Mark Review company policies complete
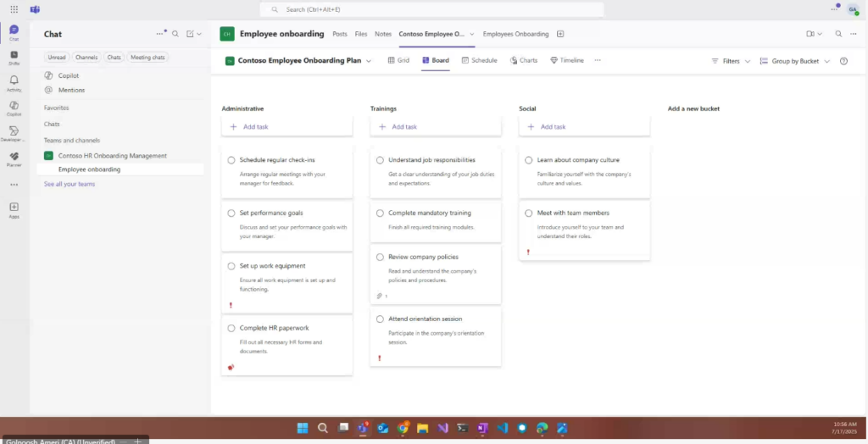The height and width of the screenshot is (444, 868). (x=380, y=258)
